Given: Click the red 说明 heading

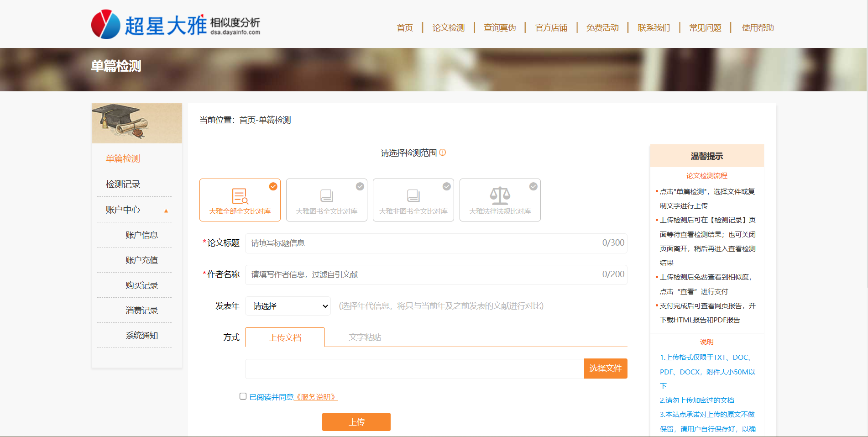Looking at the screenshot, I should (707, 342).
